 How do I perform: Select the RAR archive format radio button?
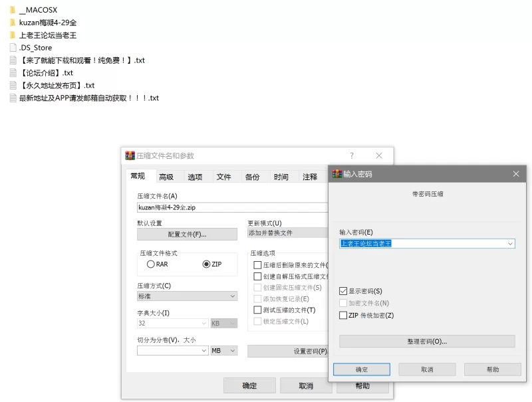tap(150, 264)
